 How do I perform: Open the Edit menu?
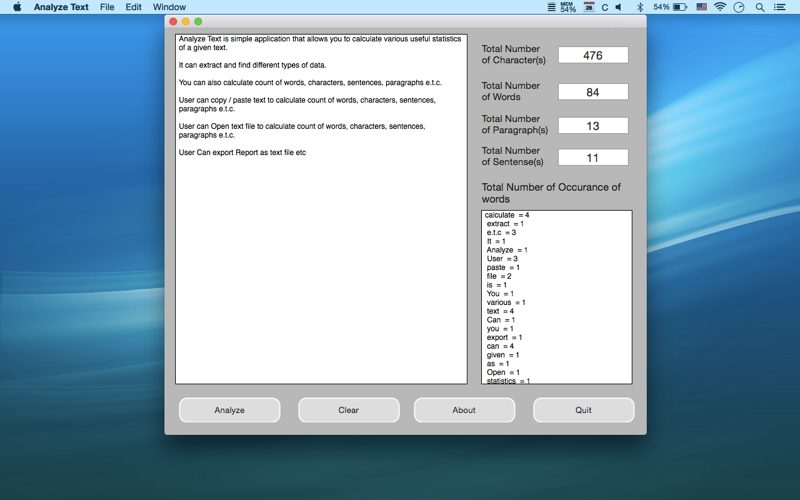point(134,7)
